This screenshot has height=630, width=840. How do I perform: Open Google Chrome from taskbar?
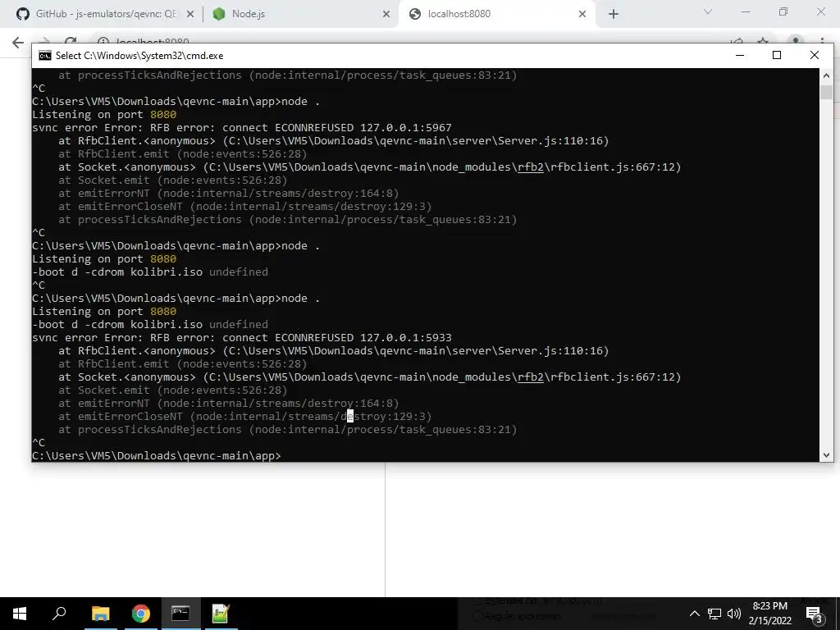click(x=141, y=614)
